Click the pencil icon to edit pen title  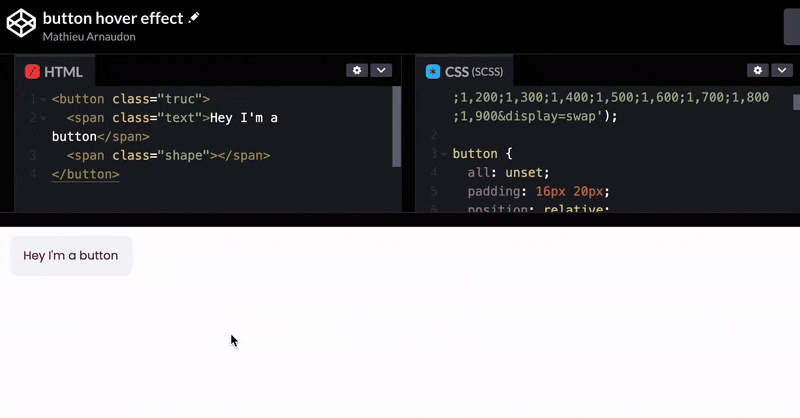[194, 18]
